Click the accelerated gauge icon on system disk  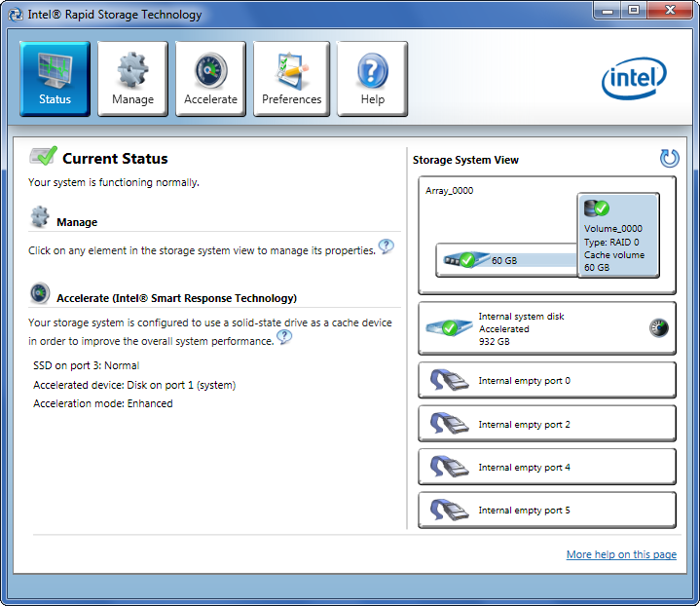(658, 327)
